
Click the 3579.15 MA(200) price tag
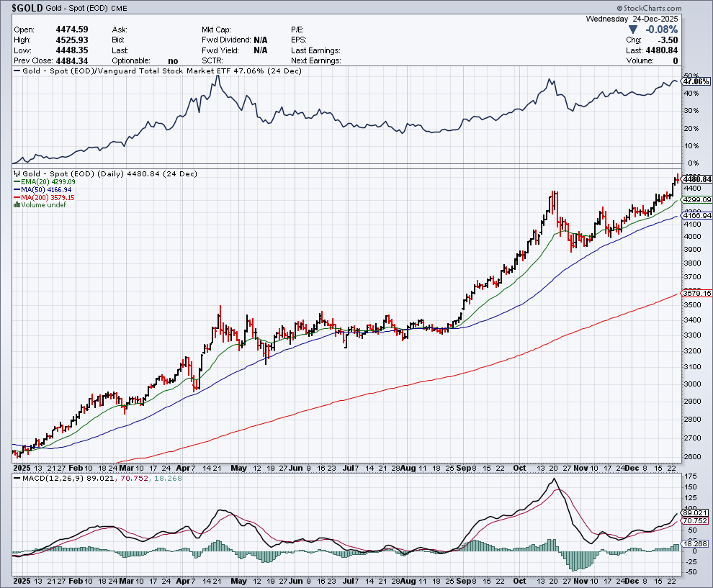pos(697,294)
